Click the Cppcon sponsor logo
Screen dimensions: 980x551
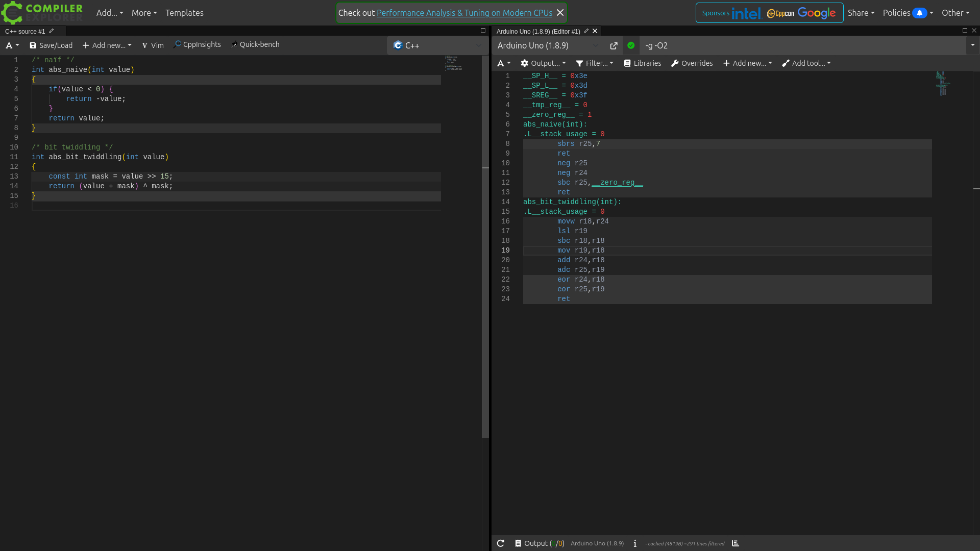click(780, 13)
